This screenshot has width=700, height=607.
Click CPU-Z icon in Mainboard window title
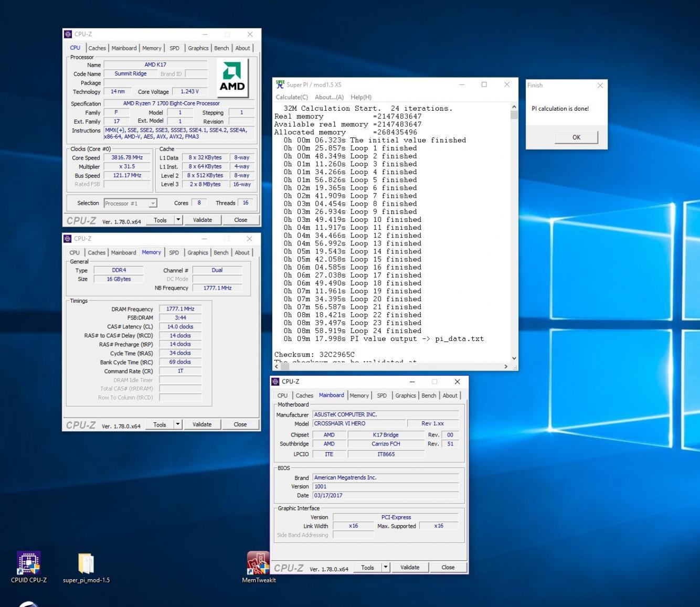pos(275,381)
